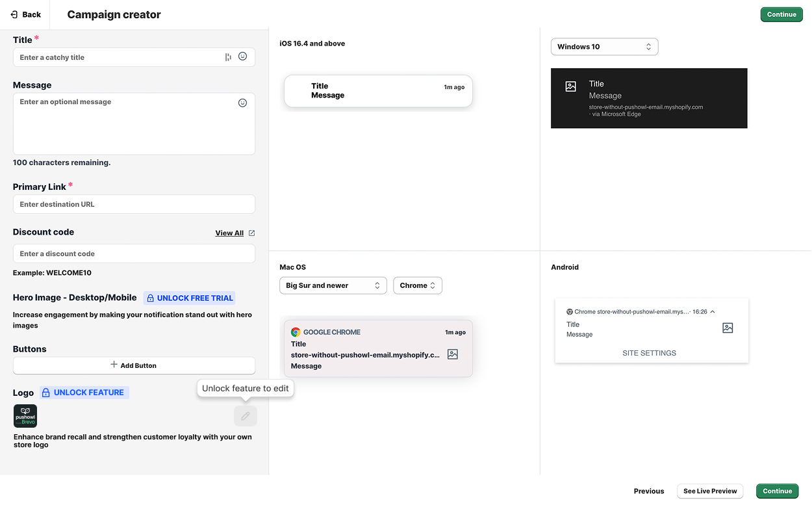Go Back from Campaign creator
The height and width of the screenshot is (507, 812).
point(25,14)
